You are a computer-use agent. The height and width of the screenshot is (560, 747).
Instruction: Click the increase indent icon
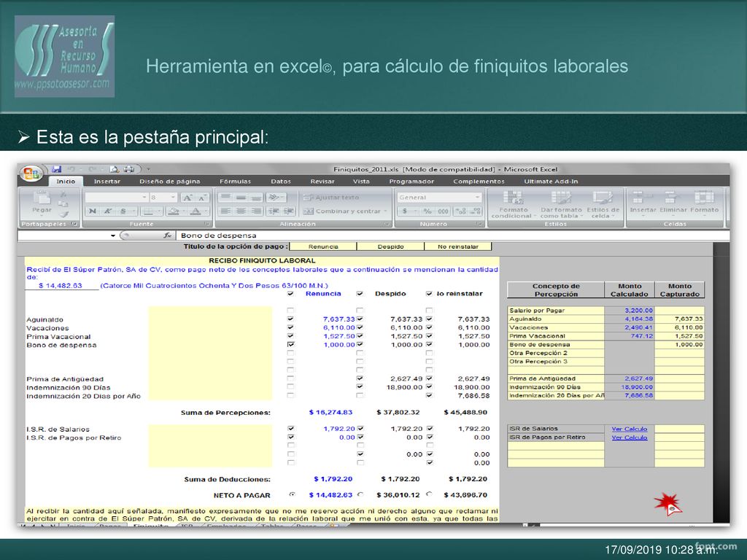[289, 211]
